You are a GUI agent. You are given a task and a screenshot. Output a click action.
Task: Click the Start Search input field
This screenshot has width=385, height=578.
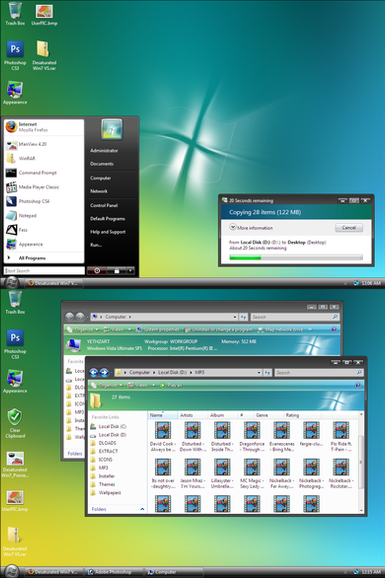click(x=44, y=271)
